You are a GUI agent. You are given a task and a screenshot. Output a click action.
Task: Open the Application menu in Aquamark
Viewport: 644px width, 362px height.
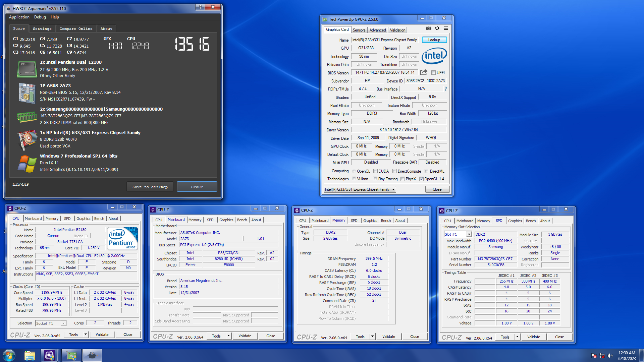19,17
